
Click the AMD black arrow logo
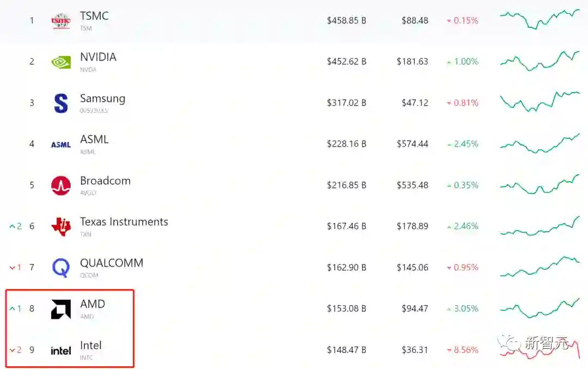pos(60,309)
